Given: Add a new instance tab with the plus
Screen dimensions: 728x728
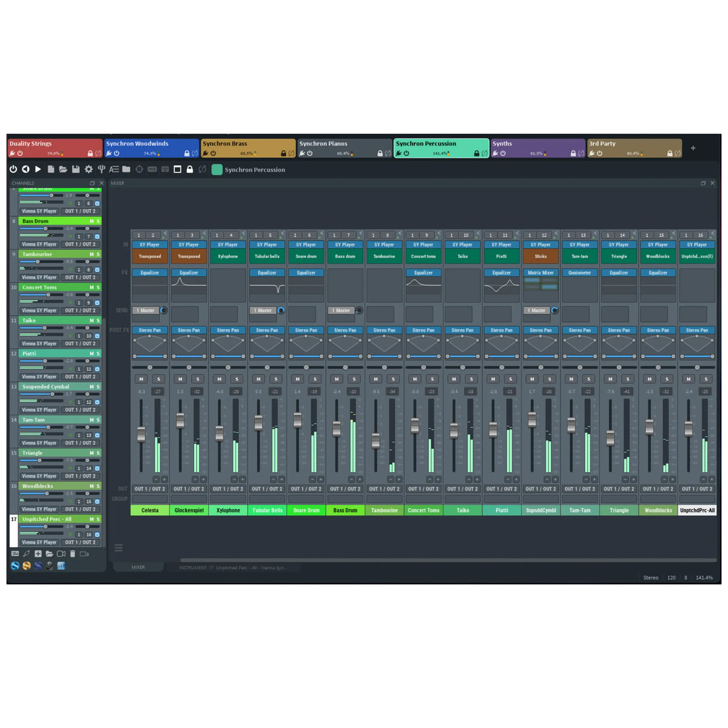Looking at the screenshot, I should tap(693, 148).
